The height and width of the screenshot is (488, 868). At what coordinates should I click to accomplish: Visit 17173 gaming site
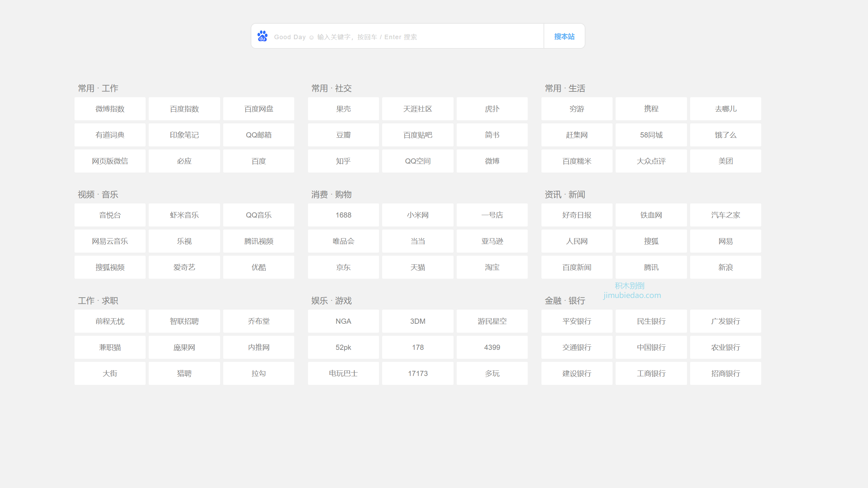click(418, 374)
